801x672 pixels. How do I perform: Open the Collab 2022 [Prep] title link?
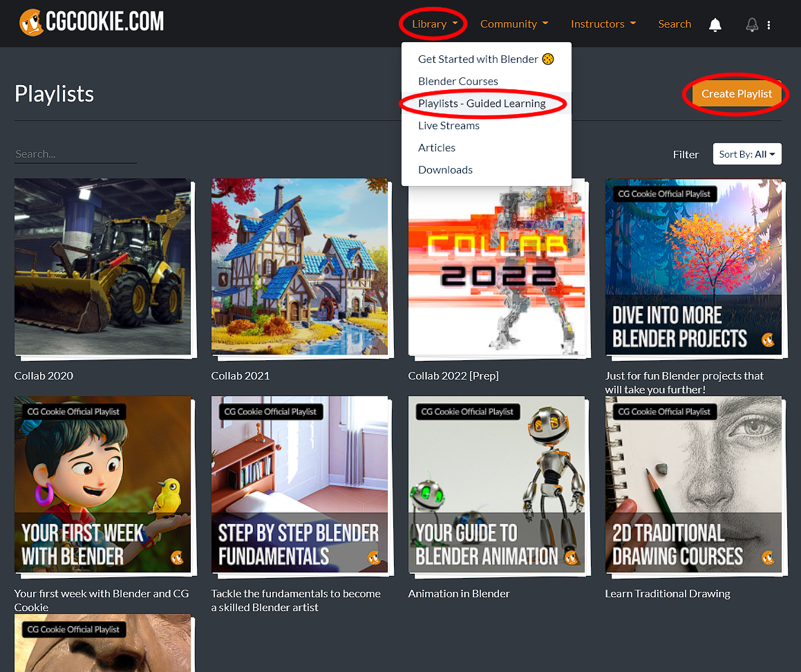(x=453, y=375)
